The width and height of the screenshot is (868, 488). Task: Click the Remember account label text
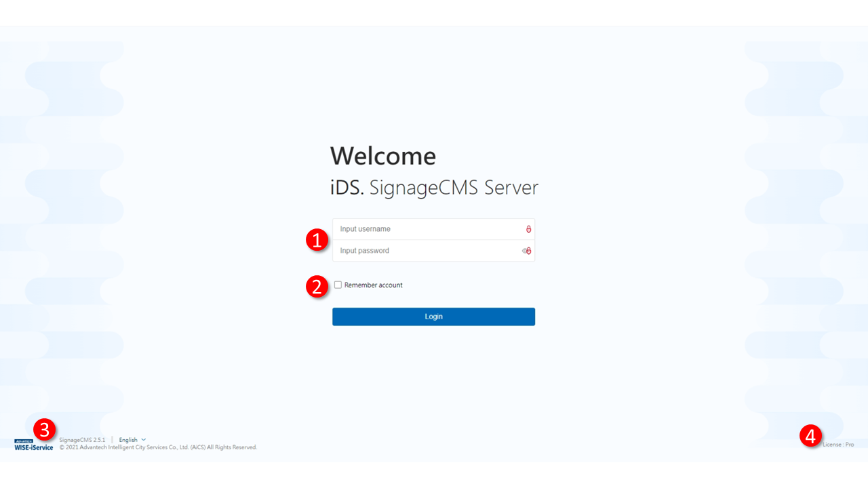373,285
